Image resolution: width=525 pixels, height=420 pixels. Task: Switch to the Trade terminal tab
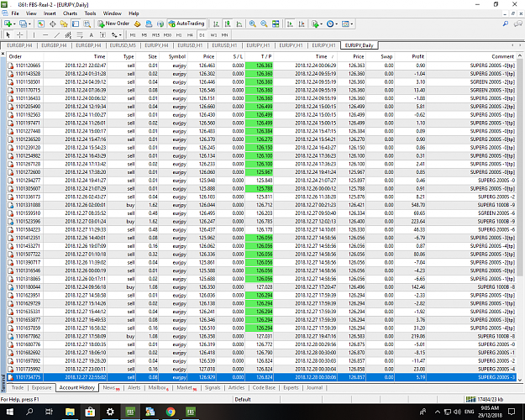18,387
